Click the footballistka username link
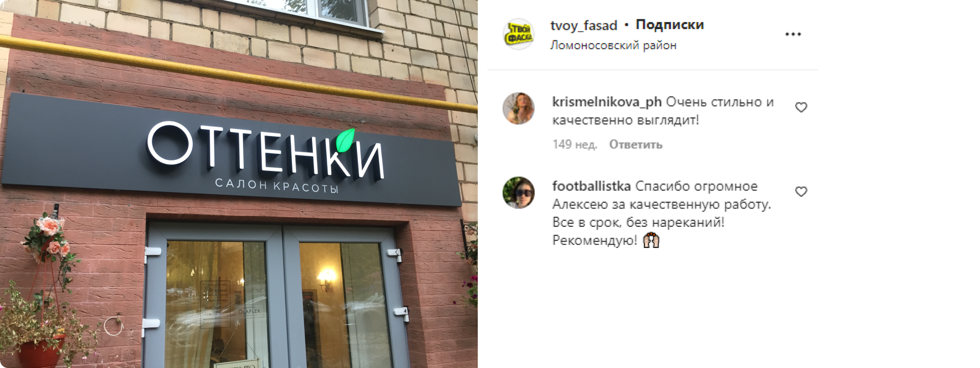This screenshot has width=980, height=368. 592,186
